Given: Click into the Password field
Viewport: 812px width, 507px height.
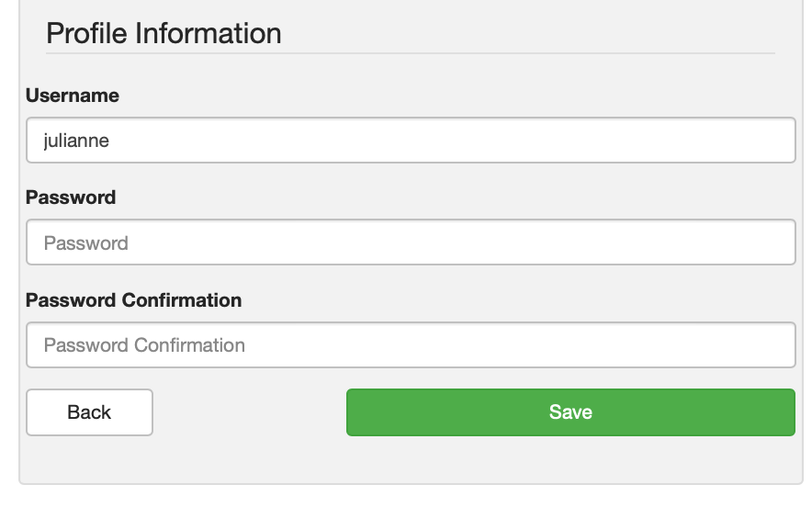Looking at the screenshot, I should click(411, 242).
